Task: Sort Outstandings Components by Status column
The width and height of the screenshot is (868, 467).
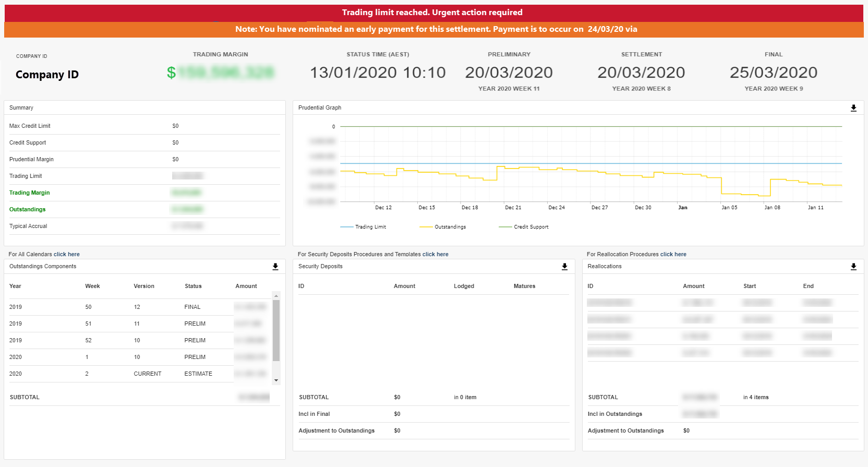Action: click(193, 286)
